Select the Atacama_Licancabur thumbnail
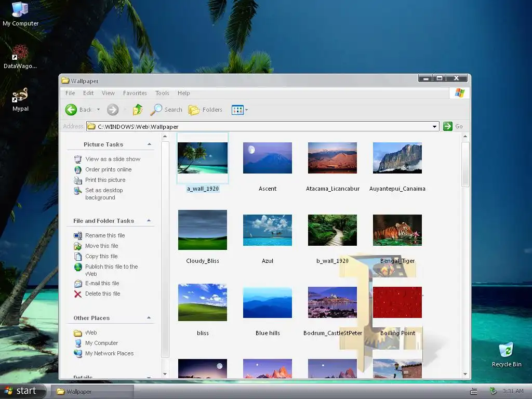The height and width of the screenshot is (399, 532). [332, 158]
